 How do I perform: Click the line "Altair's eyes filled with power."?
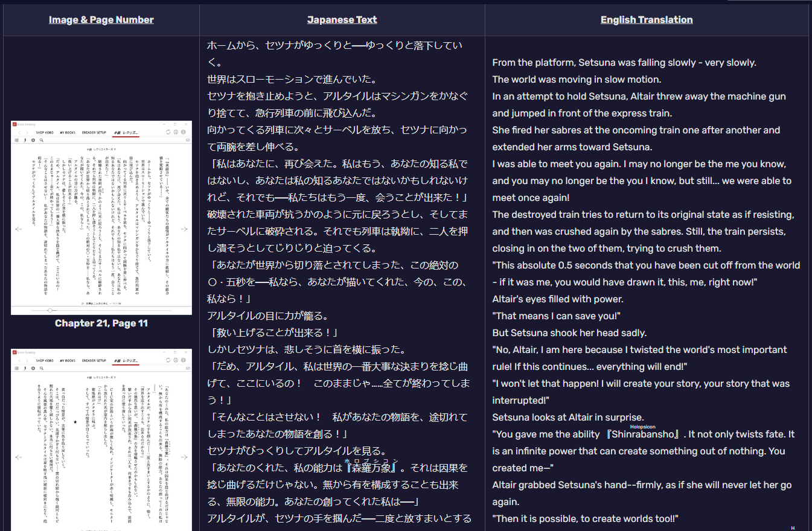(x=558, y=299)
